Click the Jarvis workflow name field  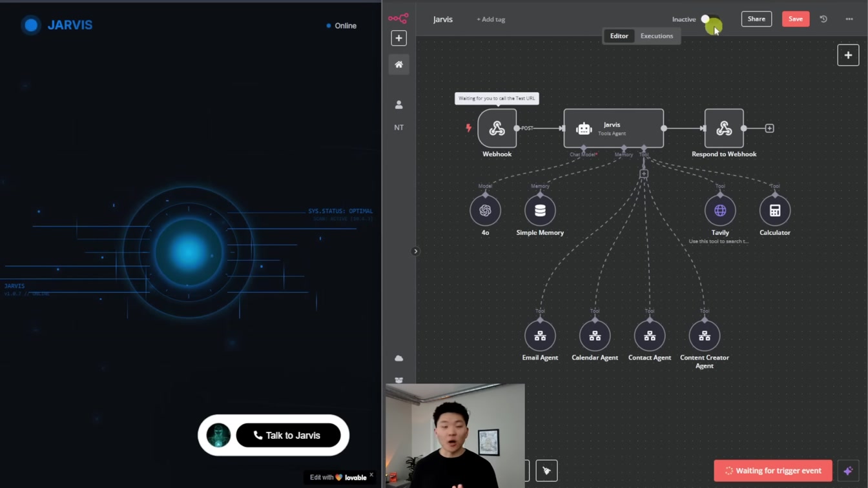[443, 19]
